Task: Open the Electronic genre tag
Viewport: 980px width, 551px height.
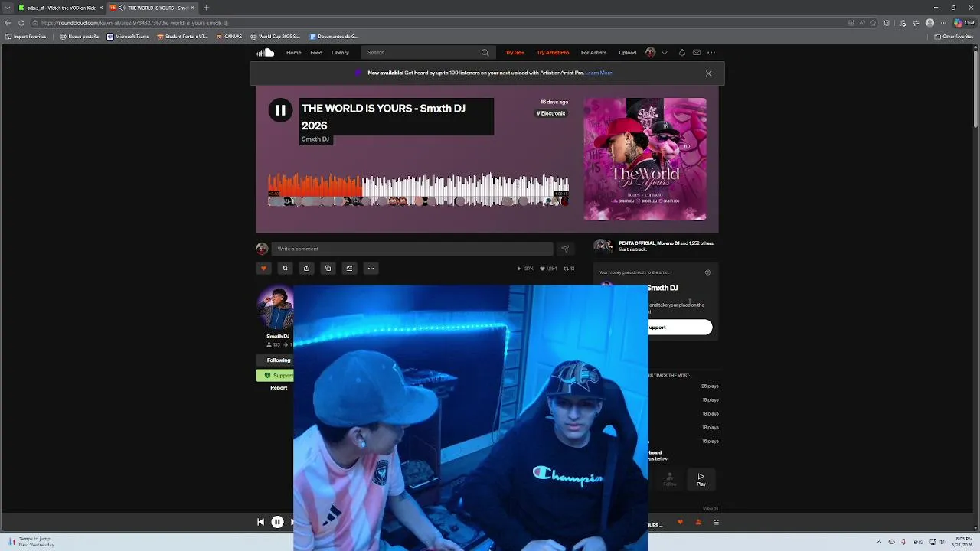Action: pos(550,113)
